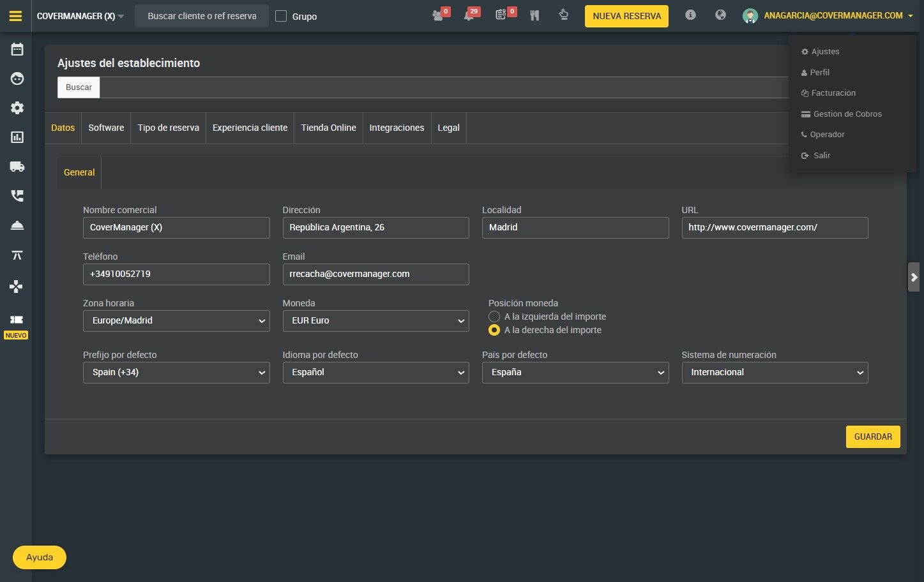Click the GUARDAR button
The height and width of the screenshot is (582, 924).
click(x=873, y=436)
